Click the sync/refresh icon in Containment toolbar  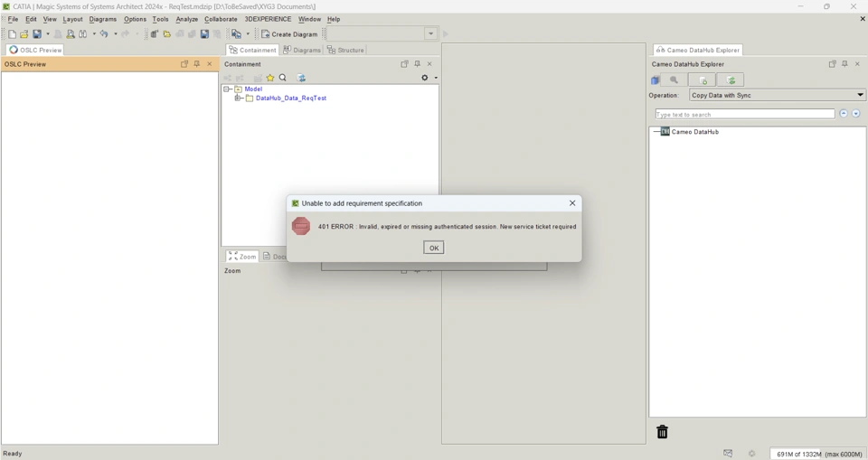[301, 78]
